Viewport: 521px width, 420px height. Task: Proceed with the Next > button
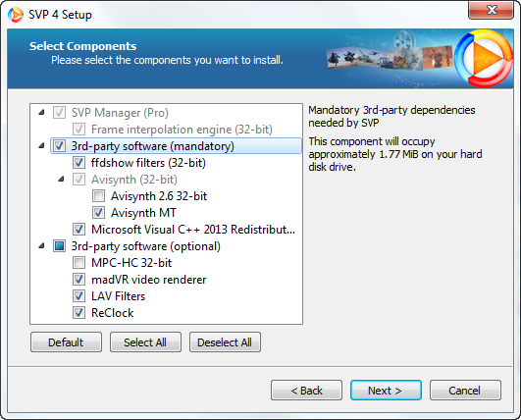[x=386, y=391]
